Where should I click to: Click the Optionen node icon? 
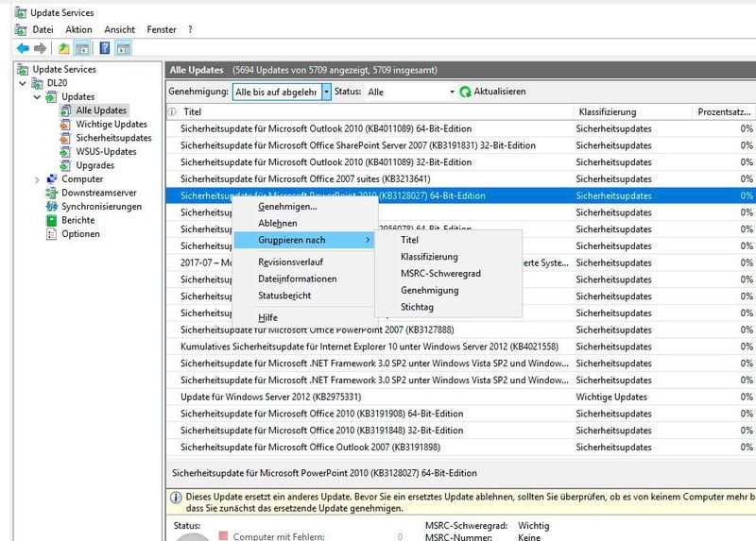(51, 234)
